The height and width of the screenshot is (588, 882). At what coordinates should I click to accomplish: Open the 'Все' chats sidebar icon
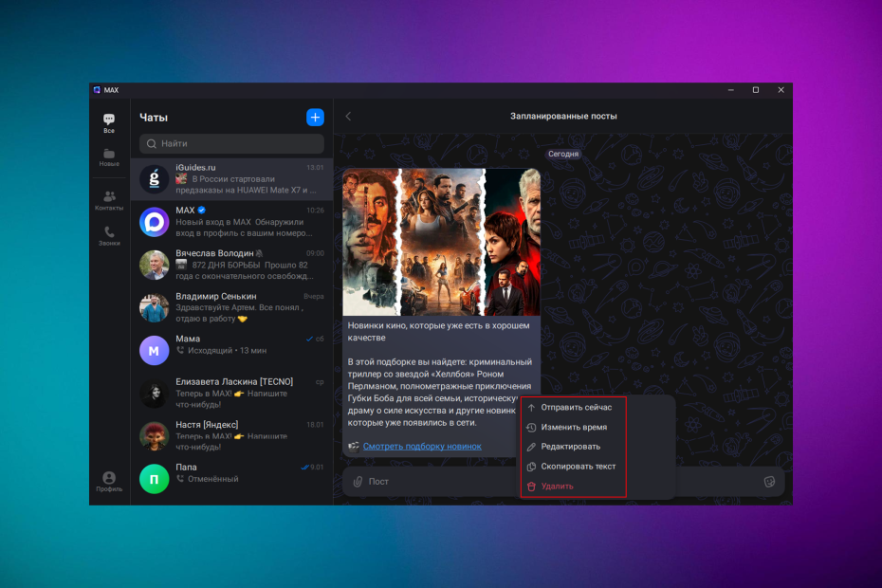109,122
